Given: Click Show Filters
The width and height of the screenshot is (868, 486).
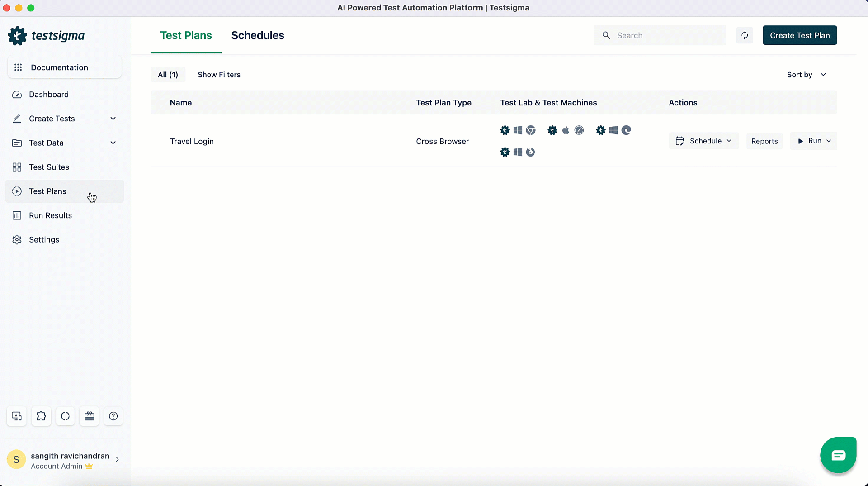Looking at the screenshot, I should point(219,75).
